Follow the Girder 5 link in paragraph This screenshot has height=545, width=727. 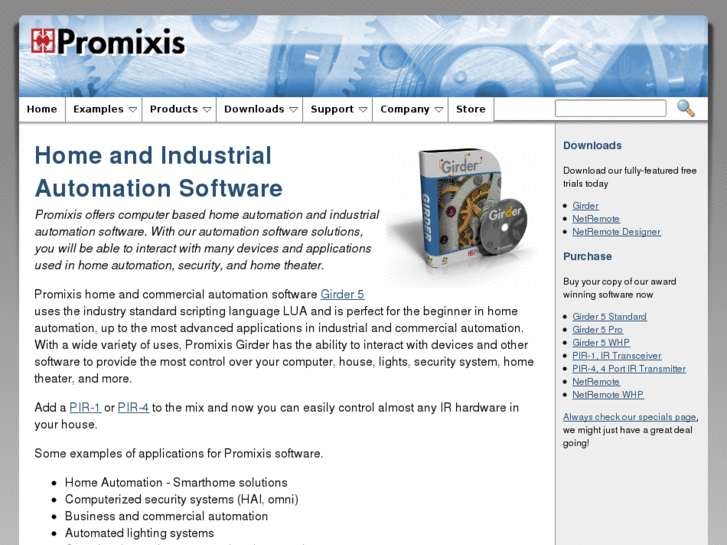coord(343,295)
